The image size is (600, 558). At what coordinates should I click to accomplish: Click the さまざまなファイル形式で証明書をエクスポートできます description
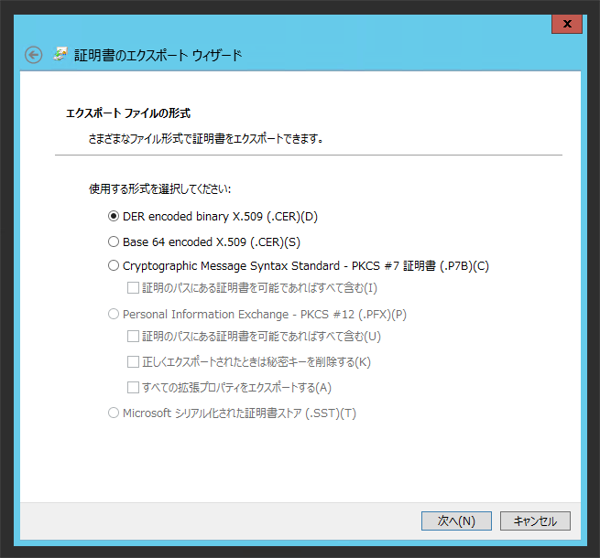(206, 139)
